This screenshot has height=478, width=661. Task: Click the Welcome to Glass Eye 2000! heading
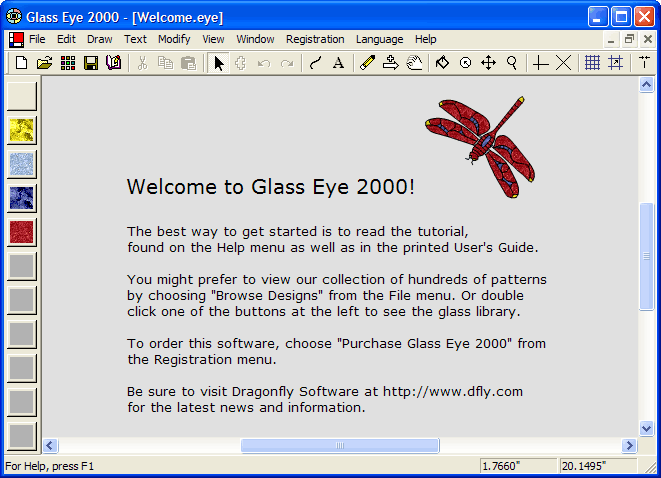click(x=271, y=187)
